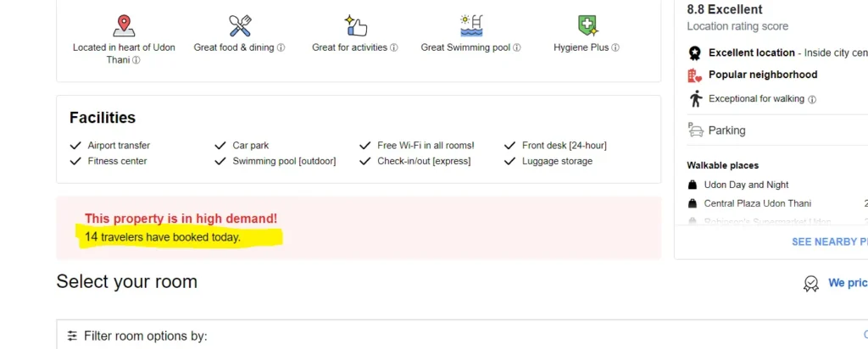
Task: Click the Free Wi-Fi in all rooms item
Action: [426, 146]
